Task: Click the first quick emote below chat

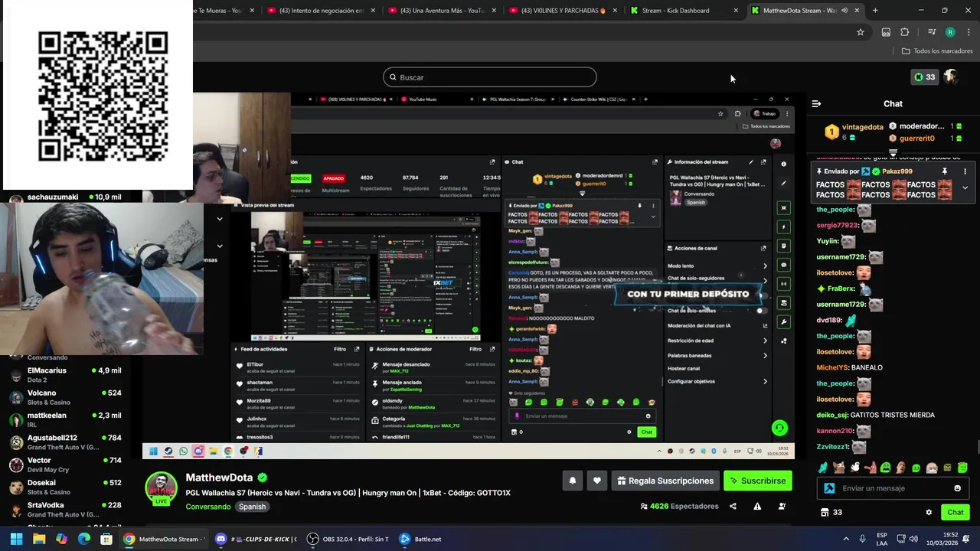Action: point(823,467)
